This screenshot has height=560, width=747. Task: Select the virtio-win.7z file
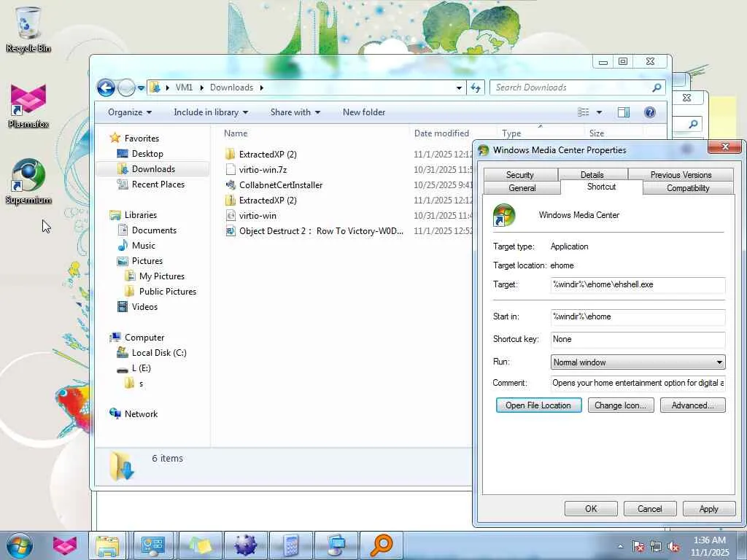[263, 170]
